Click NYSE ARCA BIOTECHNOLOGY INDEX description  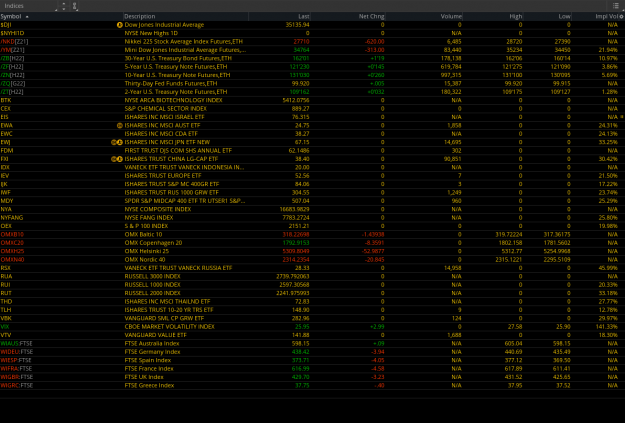click(173, 100)
